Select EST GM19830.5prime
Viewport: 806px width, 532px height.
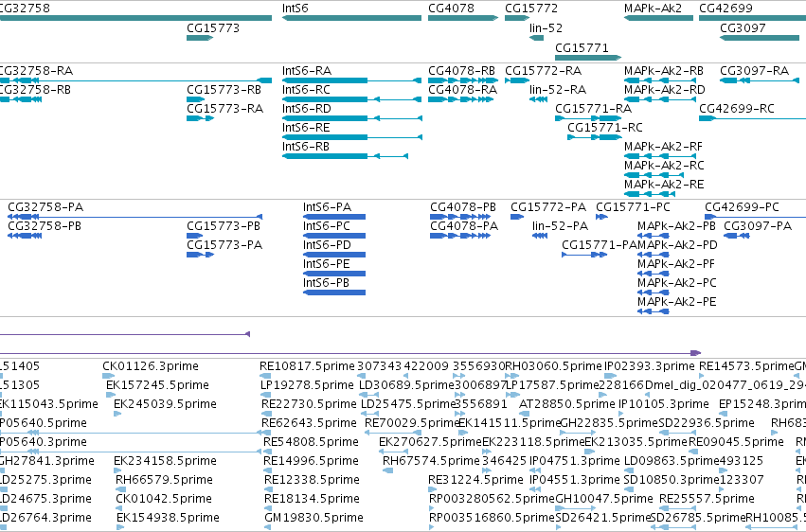(x=269, y=527)
